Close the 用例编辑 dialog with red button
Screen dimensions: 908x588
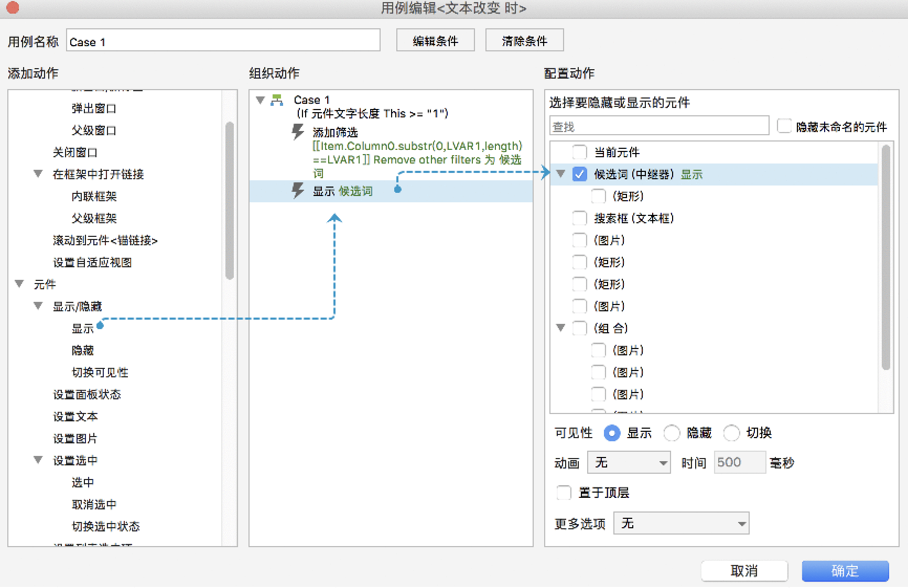[12, 7]
